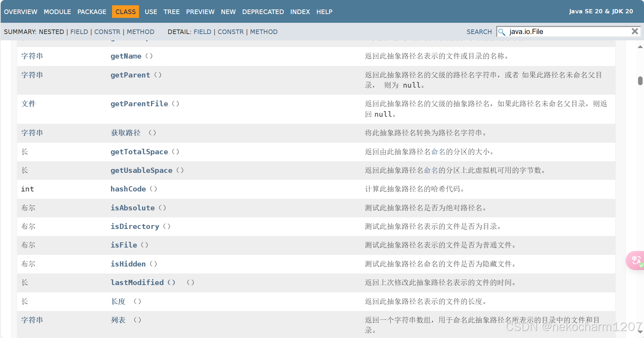The height and width of the screenshot is (338, 644).
Task: Select the highlighted CLASS tab
Action: click(x=125, y=12)
